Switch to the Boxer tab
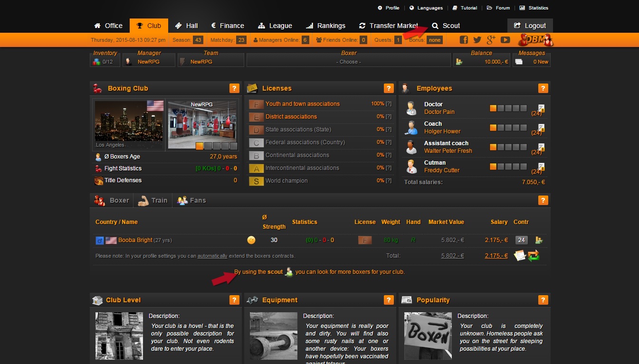 [112, 200]
